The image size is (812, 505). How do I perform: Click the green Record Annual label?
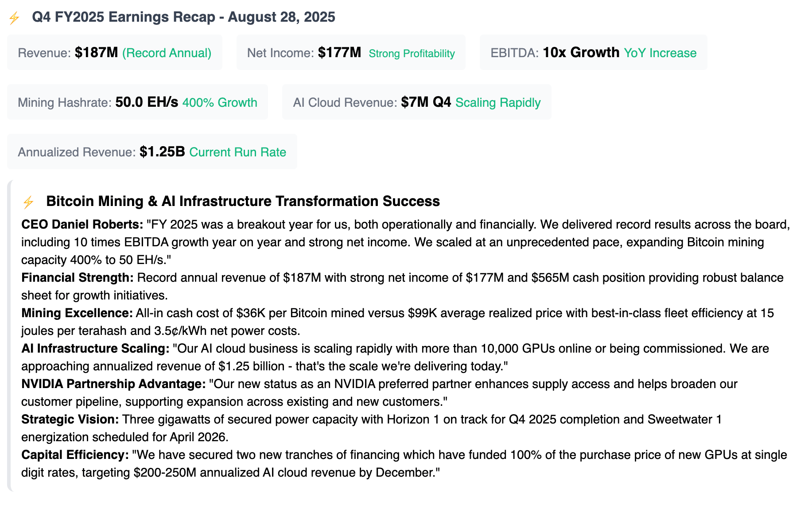click(x=167, y=53)
